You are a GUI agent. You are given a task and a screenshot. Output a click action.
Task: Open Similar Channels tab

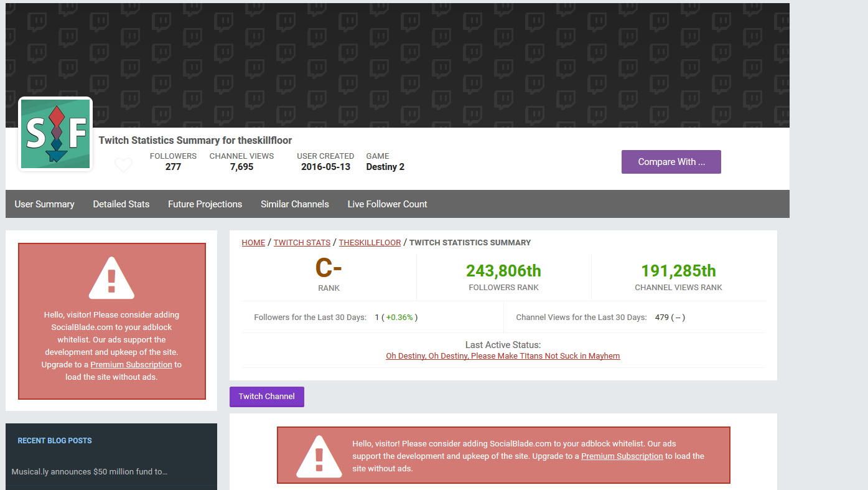coord(295,204)
